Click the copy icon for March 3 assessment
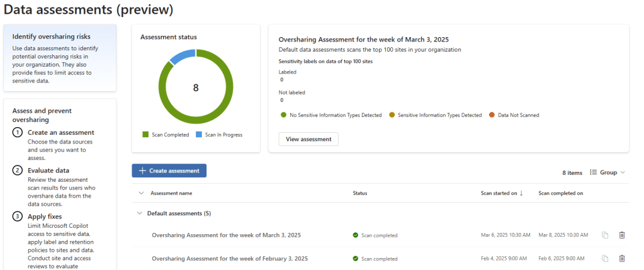Screen dimensions: 644x270 click(x=605, y=235)
